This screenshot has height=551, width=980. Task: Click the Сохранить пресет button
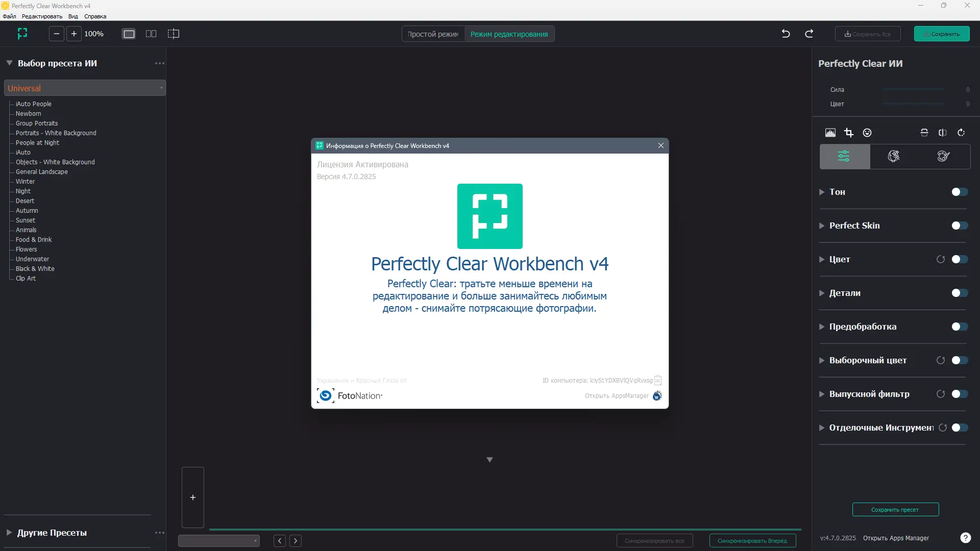click(x=895, y=510)
